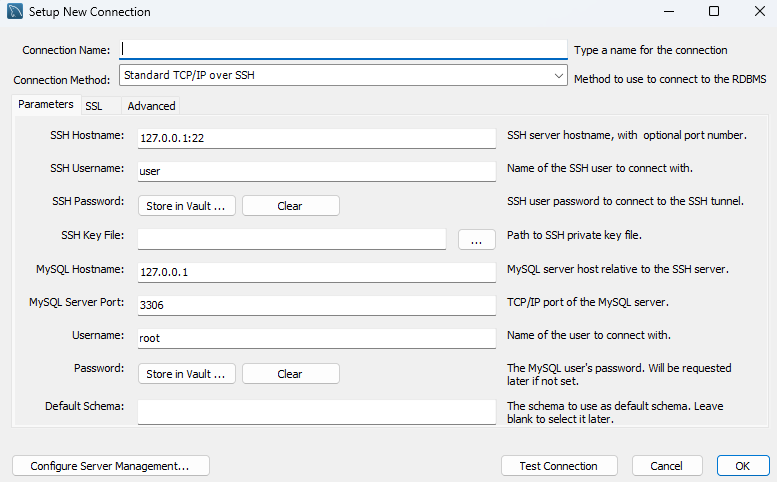777x482 pixels.
Task: Click the 'Default Schema:' label
Action: [x=85, y=406]
